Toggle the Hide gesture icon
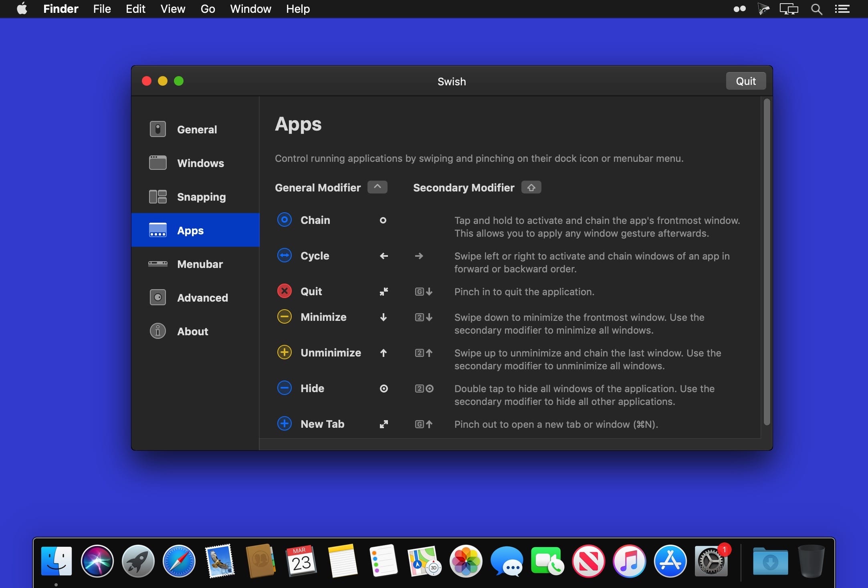Screen dimensions: 868x588 (285, 388)
